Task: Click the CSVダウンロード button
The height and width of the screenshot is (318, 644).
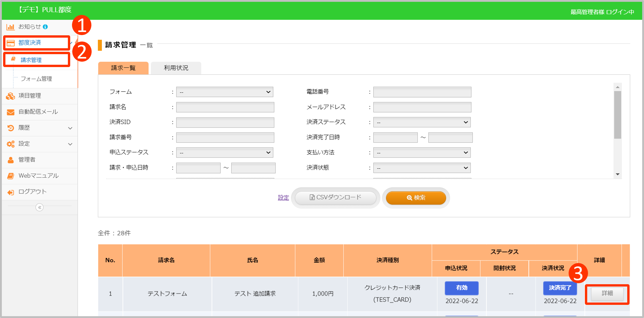Action: (335, 198)
